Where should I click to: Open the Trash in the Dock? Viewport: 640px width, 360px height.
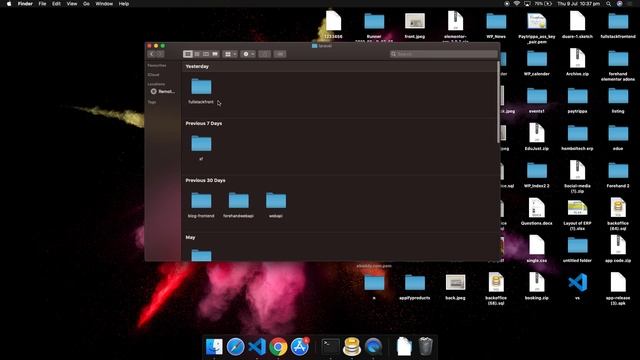point(425,347)
